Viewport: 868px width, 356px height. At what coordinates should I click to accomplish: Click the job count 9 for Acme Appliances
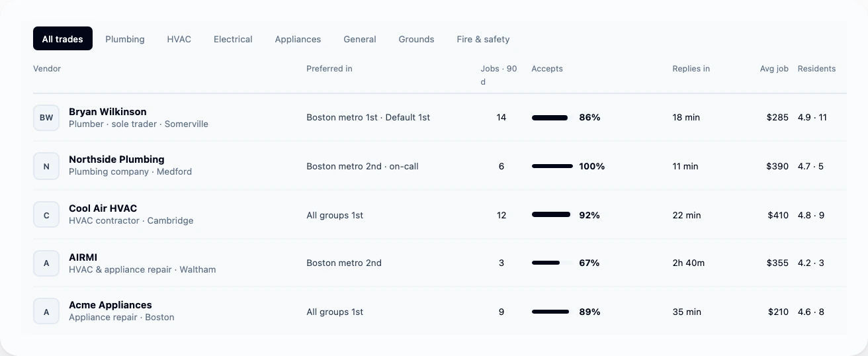(501, 312)
